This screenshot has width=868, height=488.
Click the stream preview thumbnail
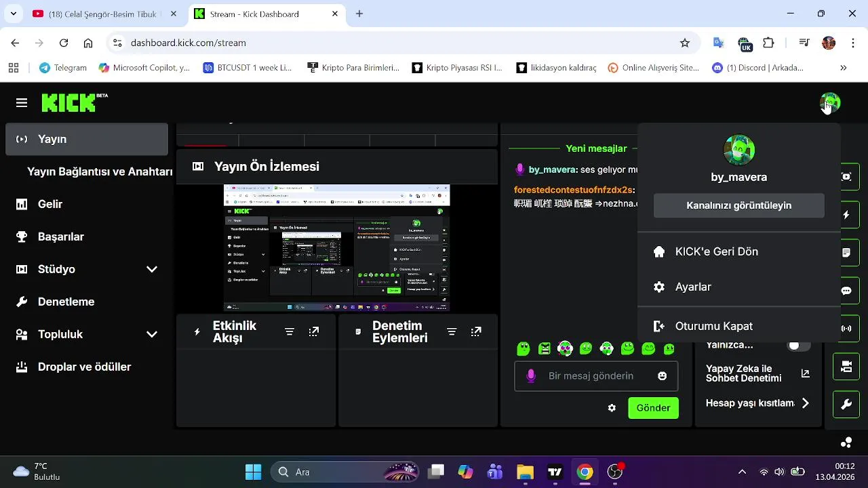point(337,247)
